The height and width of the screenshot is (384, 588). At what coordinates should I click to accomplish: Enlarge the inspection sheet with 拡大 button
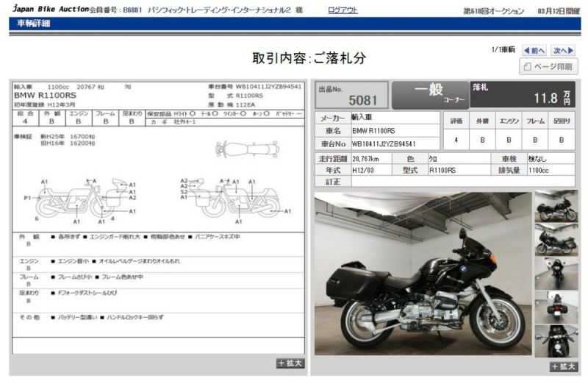[x=290, y=363]
